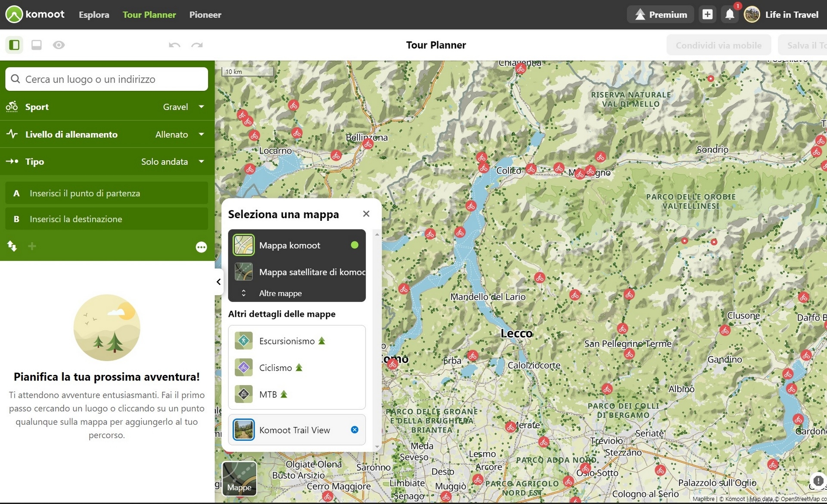Viewport: 827px width, 504px height.
Task: Open Life in Travel profile avatar
Action: click(752, 15)
